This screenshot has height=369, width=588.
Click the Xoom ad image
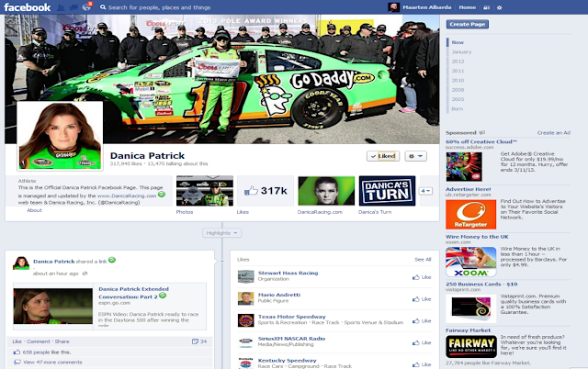470,262
